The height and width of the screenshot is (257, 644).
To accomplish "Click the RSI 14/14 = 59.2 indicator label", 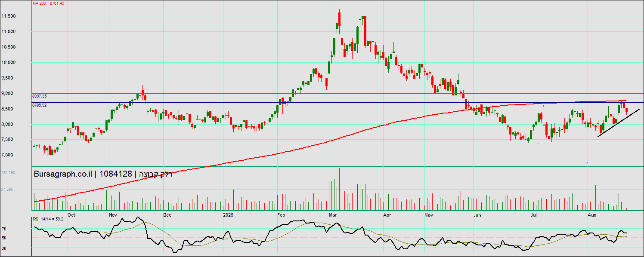I will [x=48, y=219].
